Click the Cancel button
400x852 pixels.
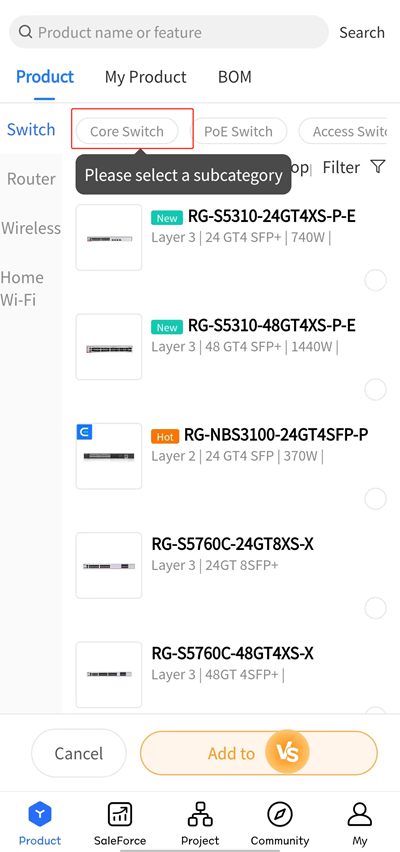[x=79, y=753]
